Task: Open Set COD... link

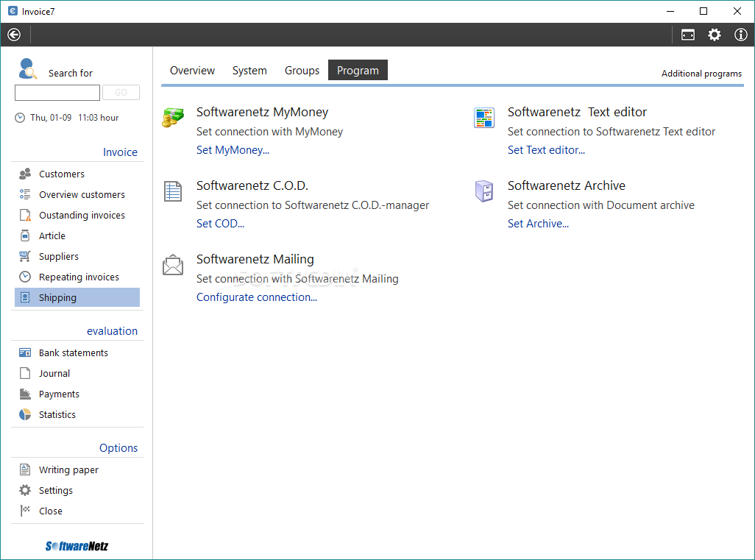Action: (x=220, y=224)
